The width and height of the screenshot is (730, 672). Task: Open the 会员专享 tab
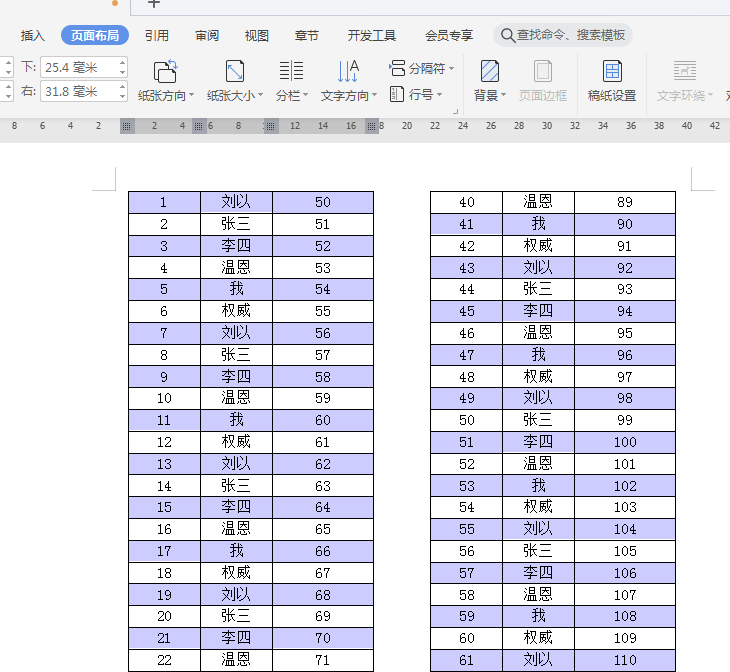449,36
